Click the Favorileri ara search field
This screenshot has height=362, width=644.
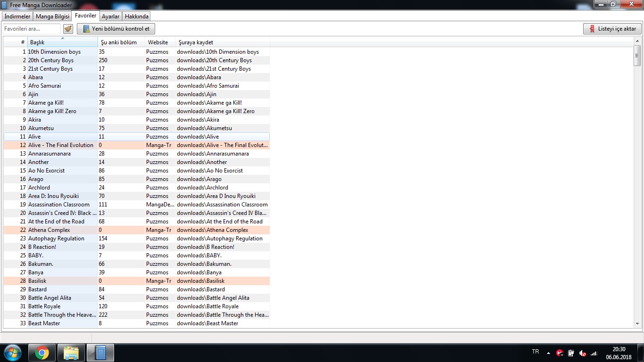32,29
